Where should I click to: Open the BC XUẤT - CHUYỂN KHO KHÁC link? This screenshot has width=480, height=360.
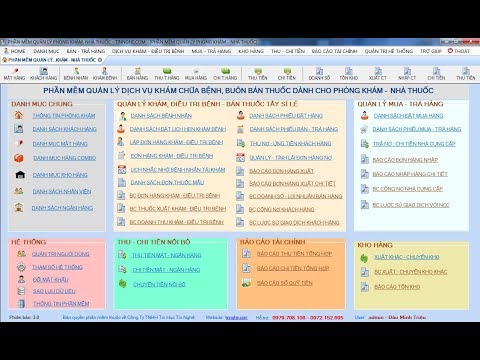pos(411,272)
